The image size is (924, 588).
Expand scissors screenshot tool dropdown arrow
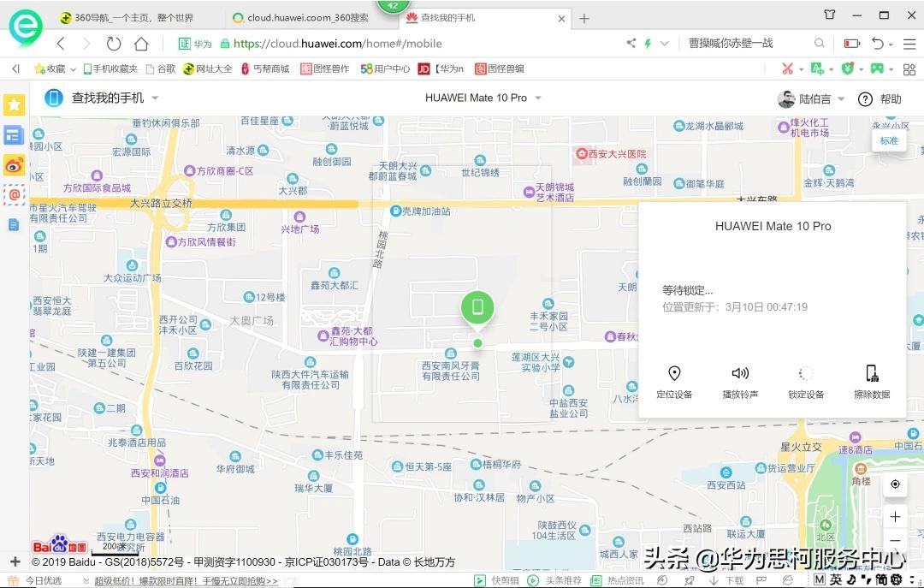click(801, 69)
